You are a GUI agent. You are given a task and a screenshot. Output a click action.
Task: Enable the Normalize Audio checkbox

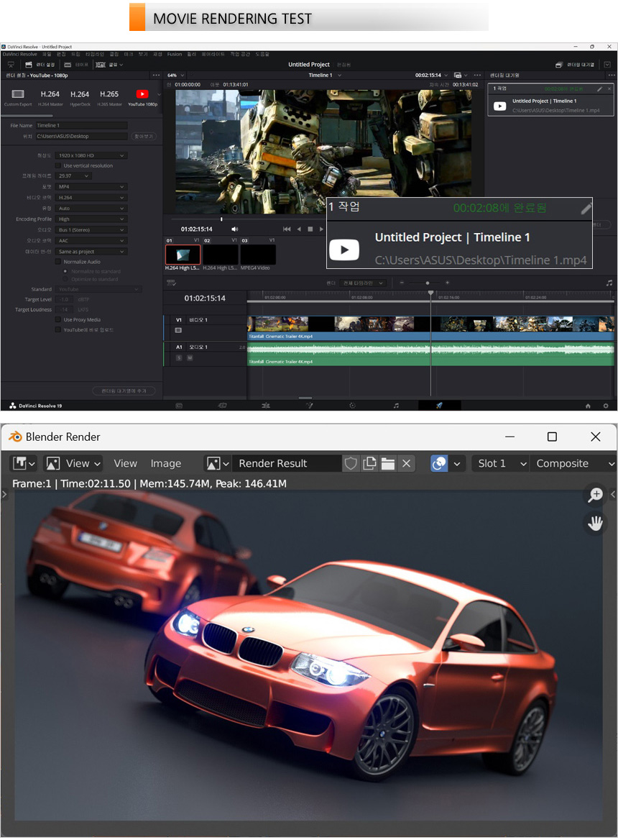coord(58,262)
